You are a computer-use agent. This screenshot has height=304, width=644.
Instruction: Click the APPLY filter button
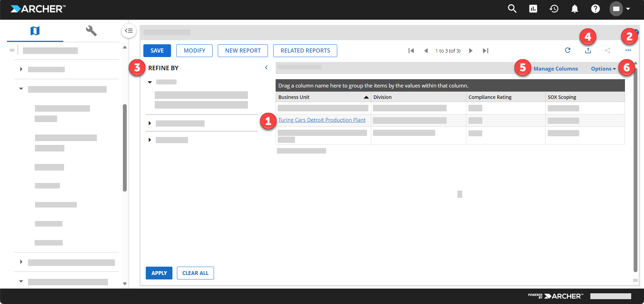pyautogui.click(x=159, y=273)
